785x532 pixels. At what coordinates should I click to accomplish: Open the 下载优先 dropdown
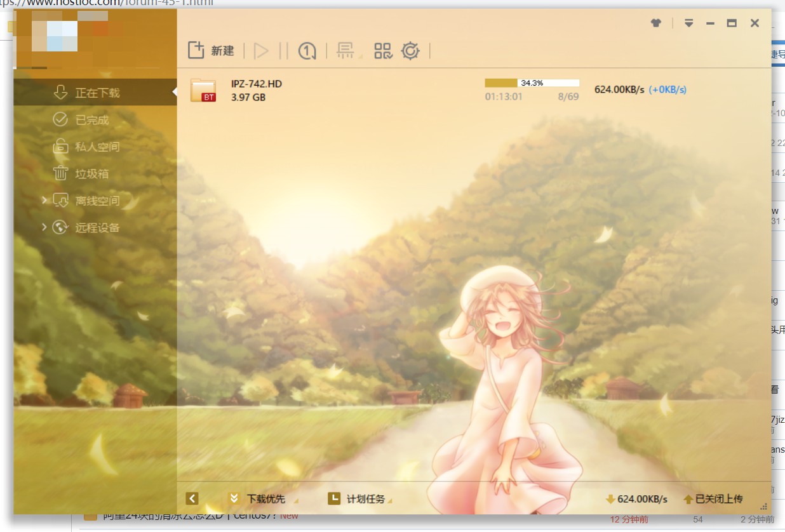click(x=263, y=499)
